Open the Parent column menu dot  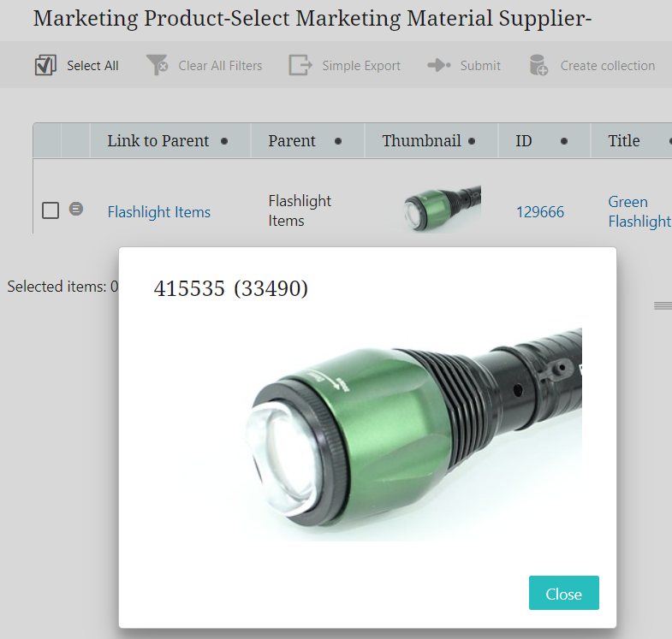[338, 141]
